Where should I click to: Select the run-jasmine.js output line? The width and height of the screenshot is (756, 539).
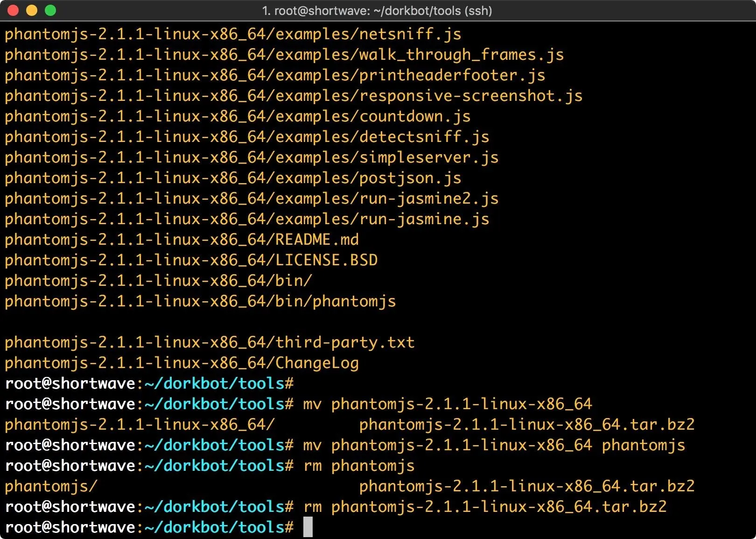tap(247, 219)
